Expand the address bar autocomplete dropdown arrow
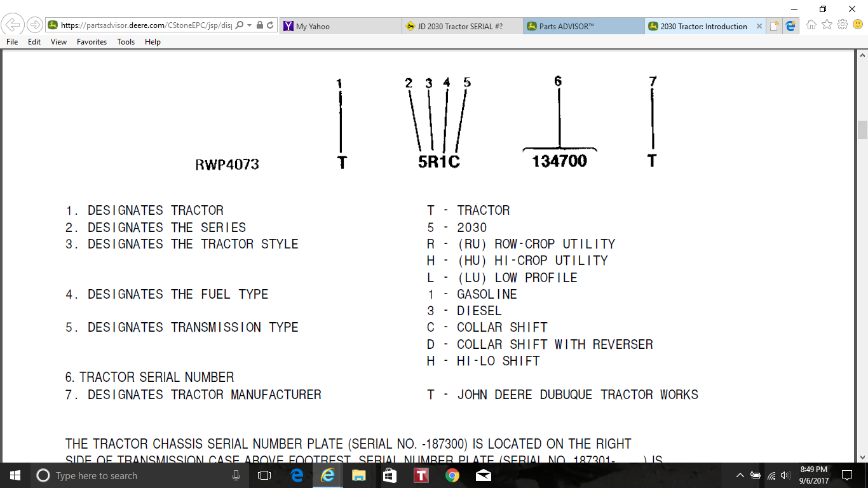Image resolution: width=868 pixels, height=488 pixels. coord(250,25)
